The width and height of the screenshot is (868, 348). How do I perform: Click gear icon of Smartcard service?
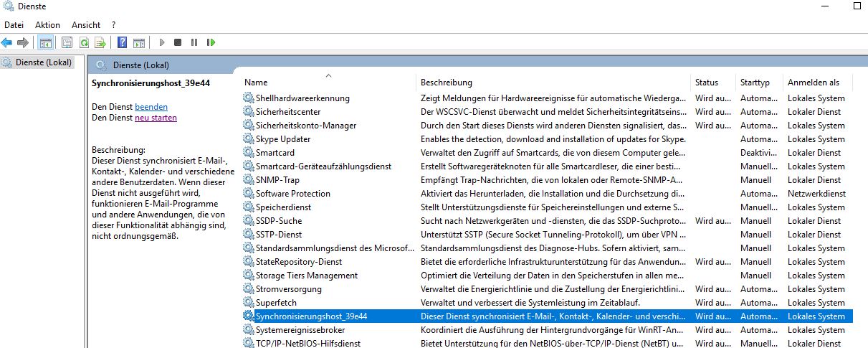(249, 152)
